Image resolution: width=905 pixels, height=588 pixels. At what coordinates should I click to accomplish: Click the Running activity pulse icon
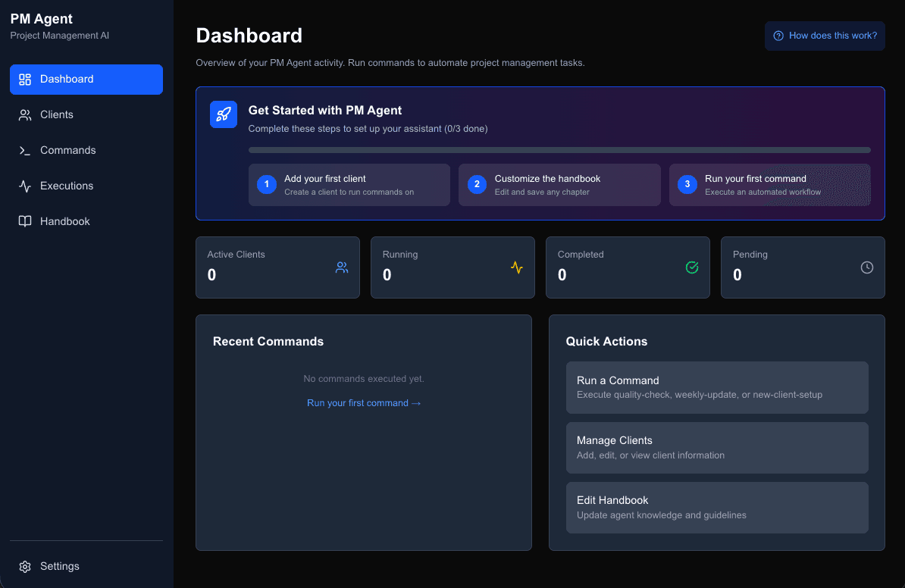[517, 267]
